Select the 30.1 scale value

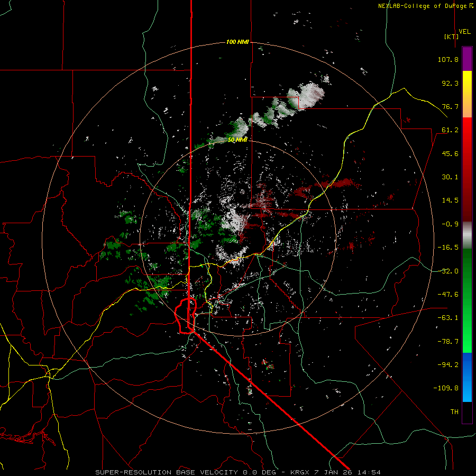click(x=450, y=177)
